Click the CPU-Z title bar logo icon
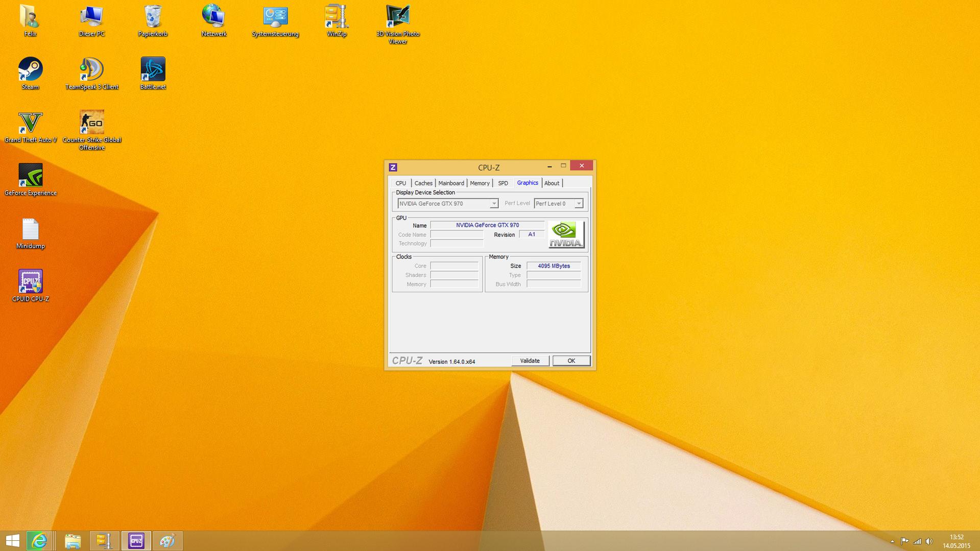980x551 pixels. (x=393, y=167)
